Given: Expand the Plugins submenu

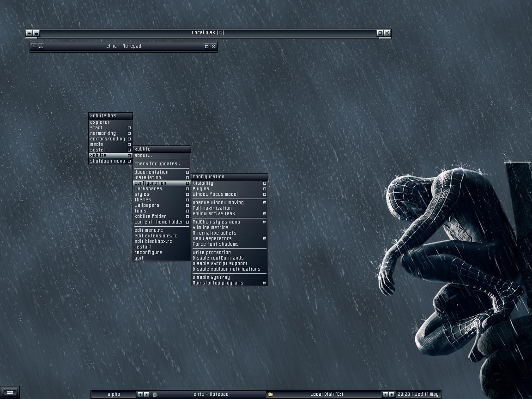Looking at the screenshot, I should (230, 188).
